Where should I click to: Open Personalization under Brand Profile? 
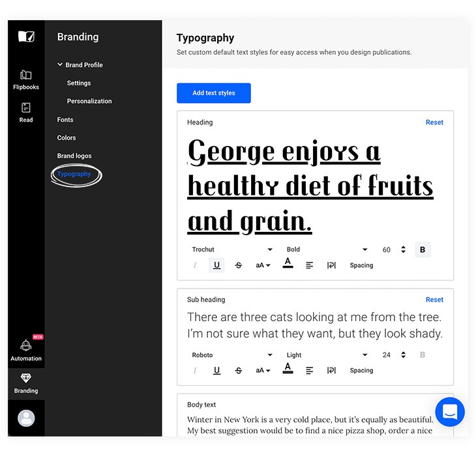coord(89,101)
